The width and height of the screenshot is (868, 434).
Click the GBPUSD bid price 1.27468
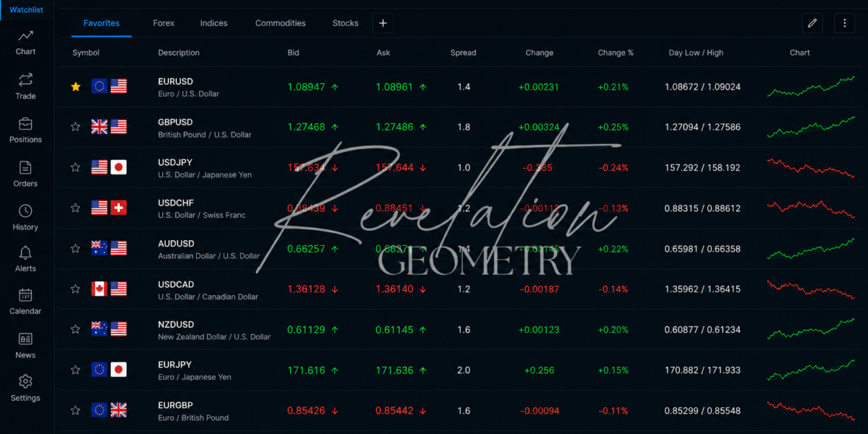[x=306, y=127]
